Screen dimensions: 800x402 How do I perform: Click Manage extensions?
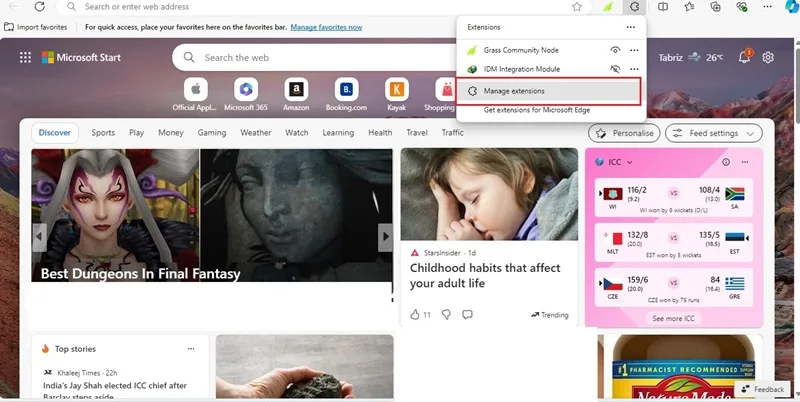(x=548, y=91)
